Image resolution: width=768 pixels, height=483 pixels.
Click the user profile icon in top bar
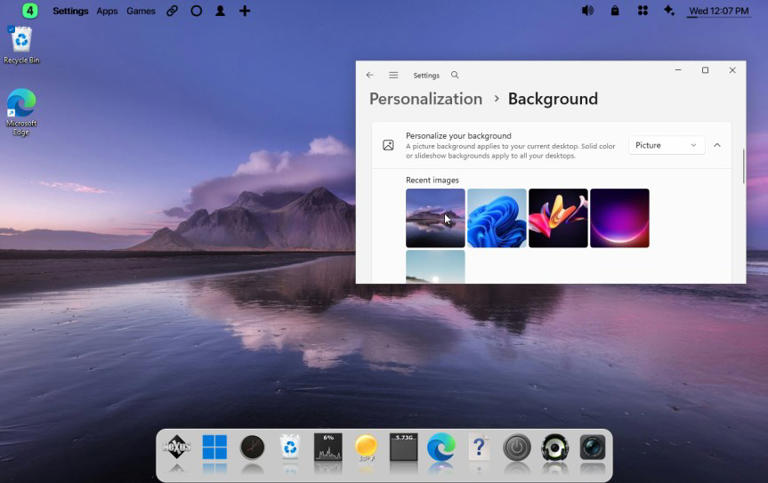[x=220, y=11]
